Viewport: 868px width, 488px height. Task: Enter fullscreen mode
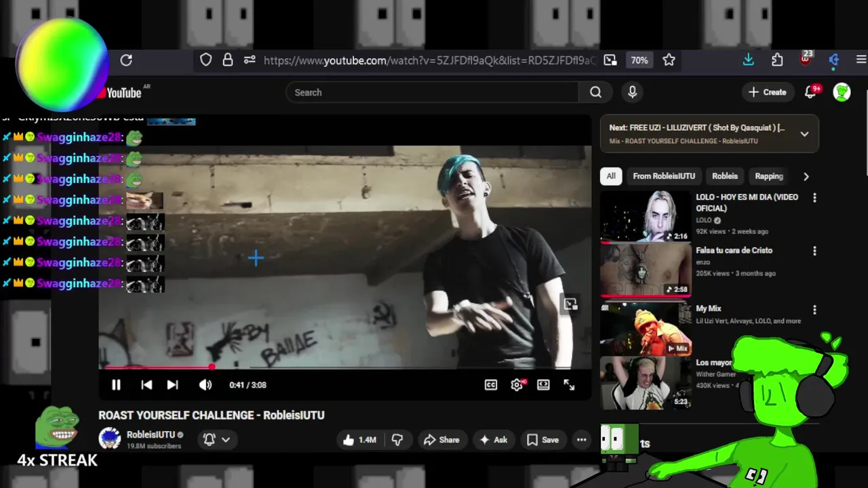[569, 385]
